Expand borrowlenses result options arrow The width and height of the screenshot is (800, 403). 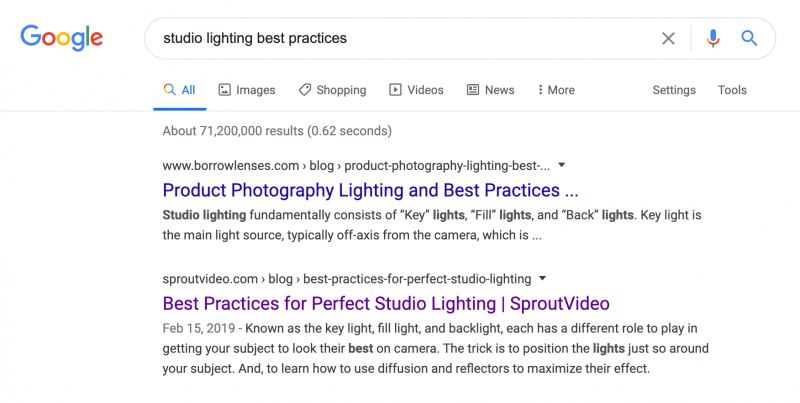click(x=562, y=165)
